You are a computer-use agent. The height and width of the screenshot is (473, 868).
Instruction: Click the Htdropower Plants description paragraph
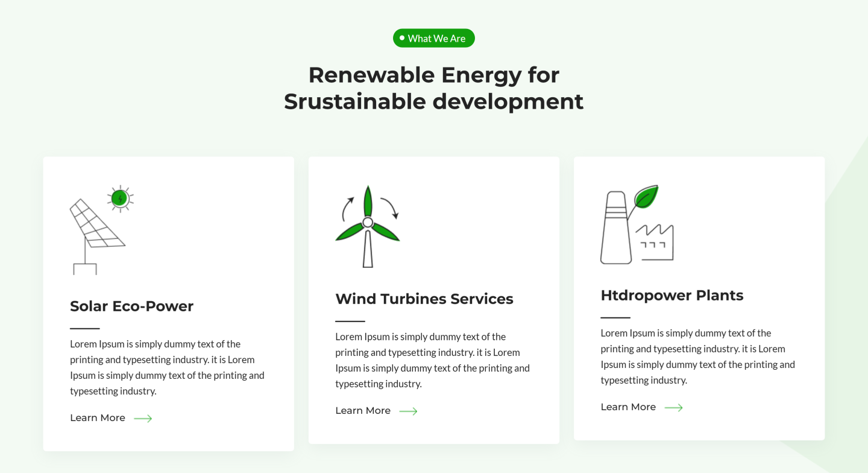pyautogui.click(x=698, y=357)
